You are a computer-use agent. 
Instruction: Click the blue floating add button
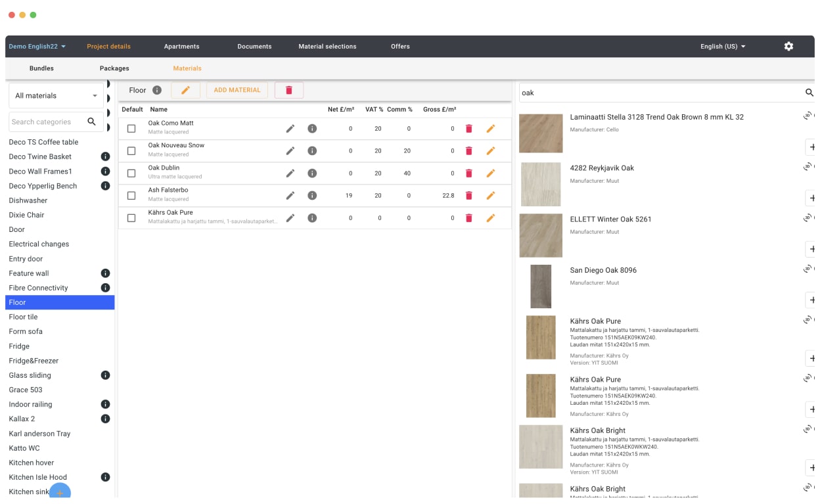[x=59, y=492]
